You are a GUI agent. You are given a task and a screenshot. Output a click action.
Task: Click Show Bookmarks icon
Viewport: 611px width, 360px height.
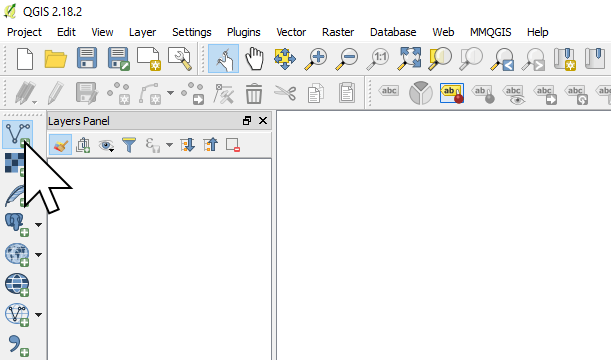[595, 58]
